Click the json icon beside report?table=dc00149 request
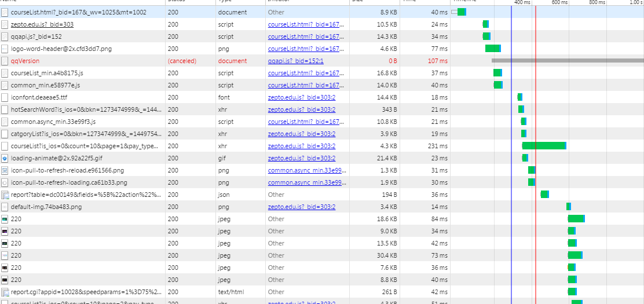The width and height of the screenshot is (644, 304). pyautogui.click(x=5, y=195)
